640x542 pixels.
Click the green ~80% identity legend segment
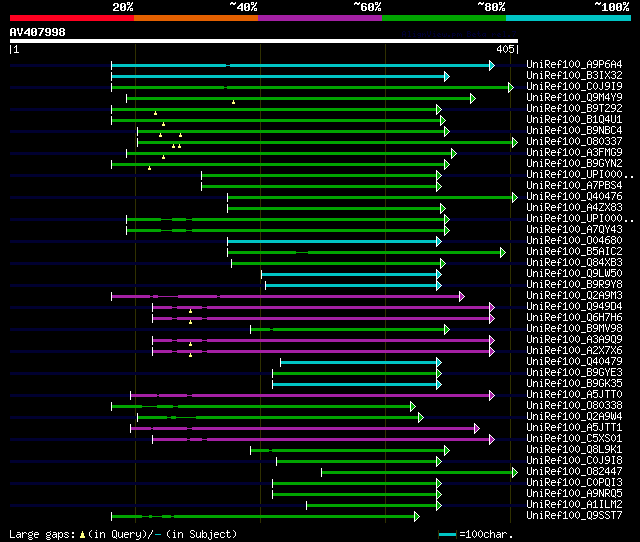(x=444, y=18)
